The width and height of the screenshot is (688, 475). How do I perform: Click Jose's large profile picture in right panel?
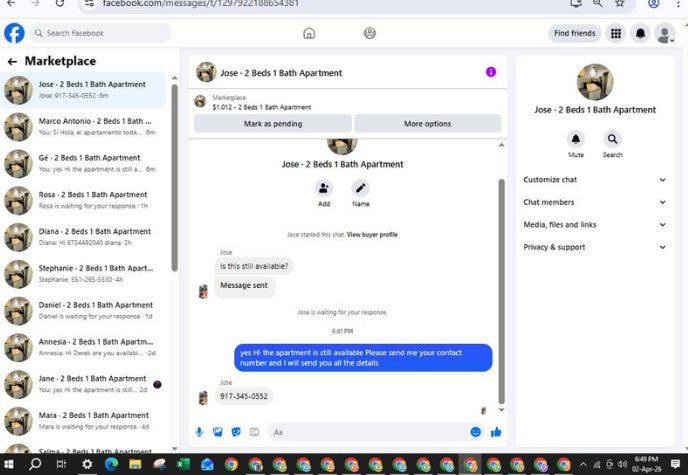tap(595, 82)
